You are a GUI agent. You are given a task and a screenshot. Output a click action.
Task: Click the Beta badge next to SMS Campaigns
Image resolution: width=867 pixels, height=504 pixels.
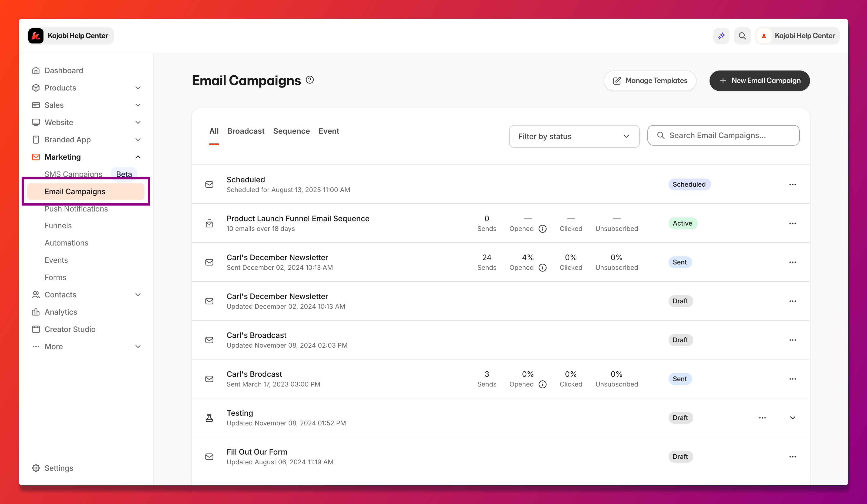(124, 174)
